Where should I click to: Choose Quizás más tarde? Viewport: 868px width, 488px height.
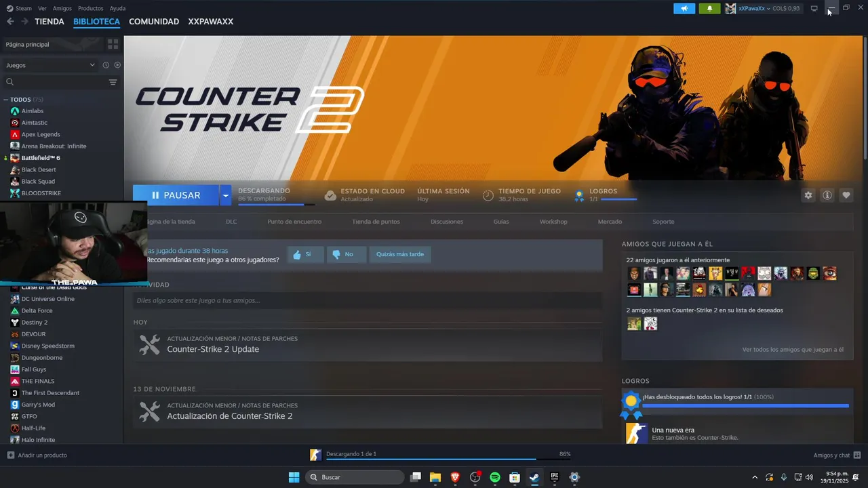400,254
